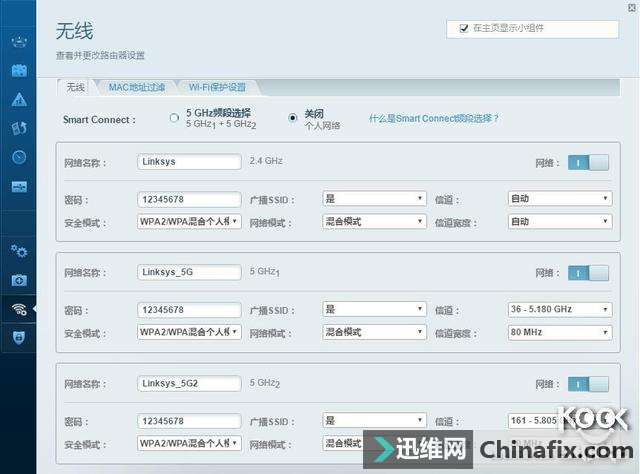
Task: Expand 广播SSID dropdown for Linksys_5G2
Action: 374,421
